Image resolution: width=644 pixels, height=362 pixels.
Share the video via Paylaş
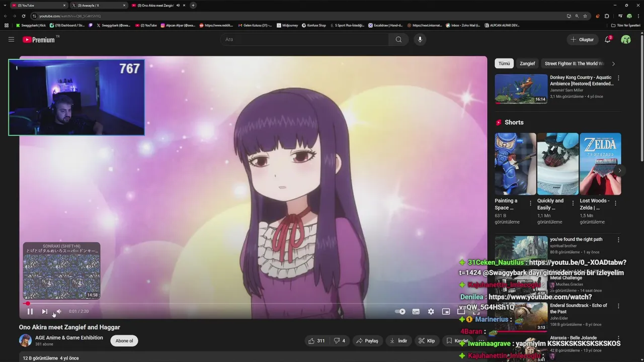367,341
